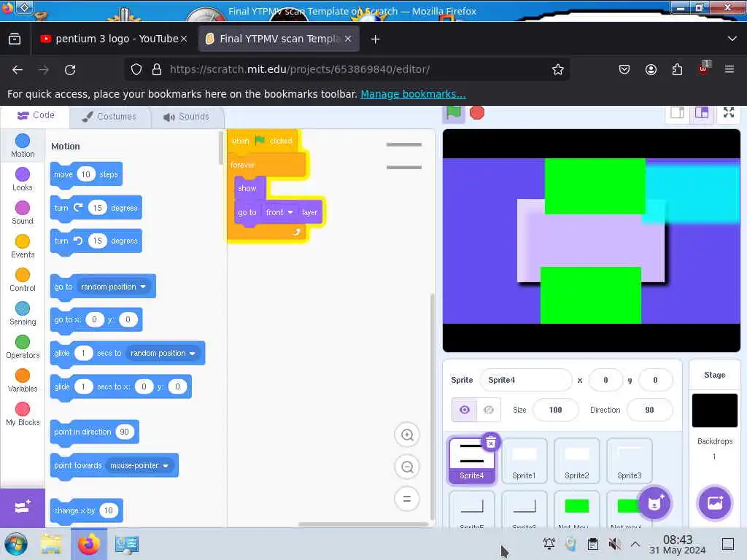Open File Explorer from taskbar
The height and width of the screenshot is (560, 747).
point(51,544)
